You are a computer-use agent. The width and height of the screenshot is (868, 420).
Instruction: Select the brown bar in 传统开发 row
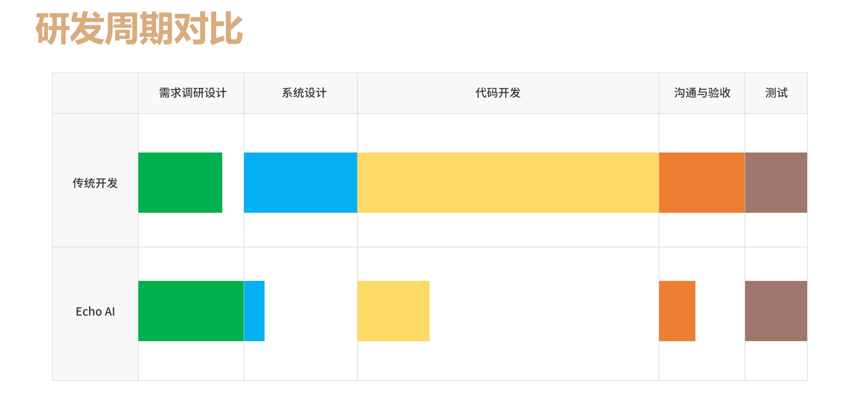pos(776,182)
